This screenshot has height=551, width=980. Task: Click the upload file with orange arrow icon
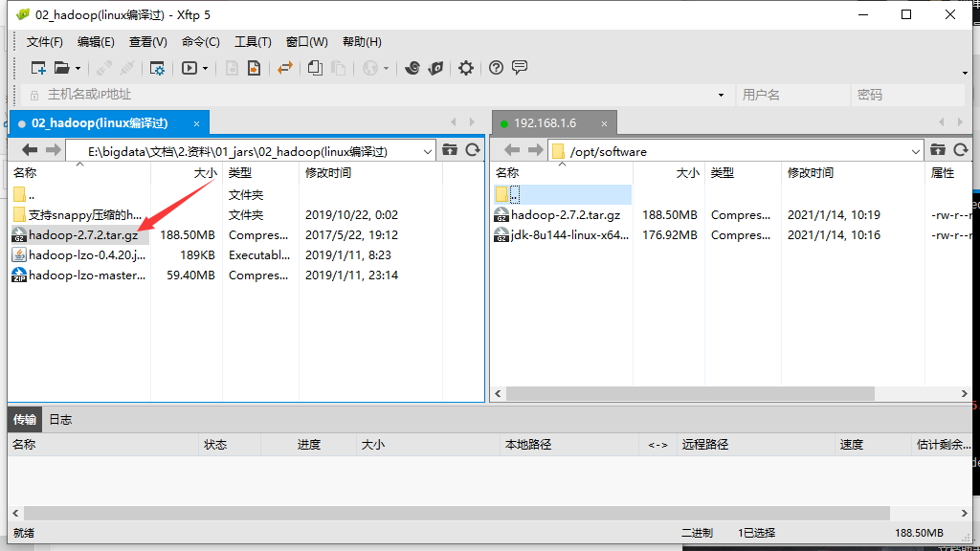tap(255, 68)
